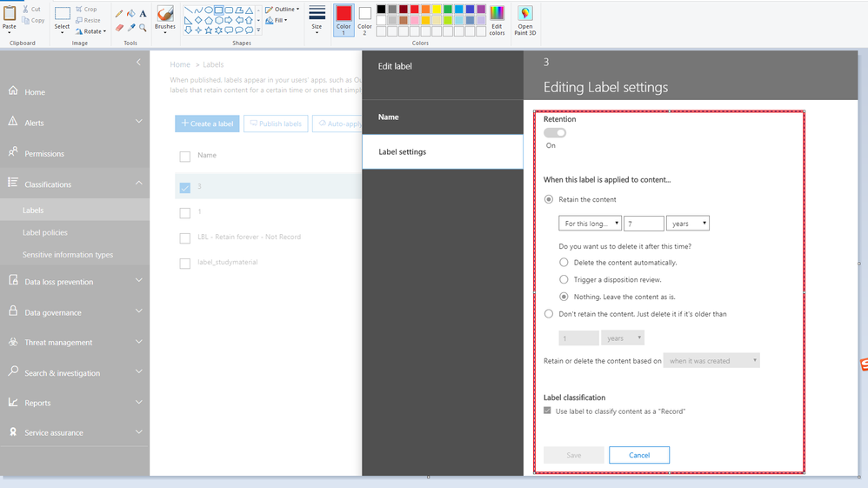Image resolution: width=868 pixels, height=488 pixels.
Task: Click the Save button
Action: (573, 455)
